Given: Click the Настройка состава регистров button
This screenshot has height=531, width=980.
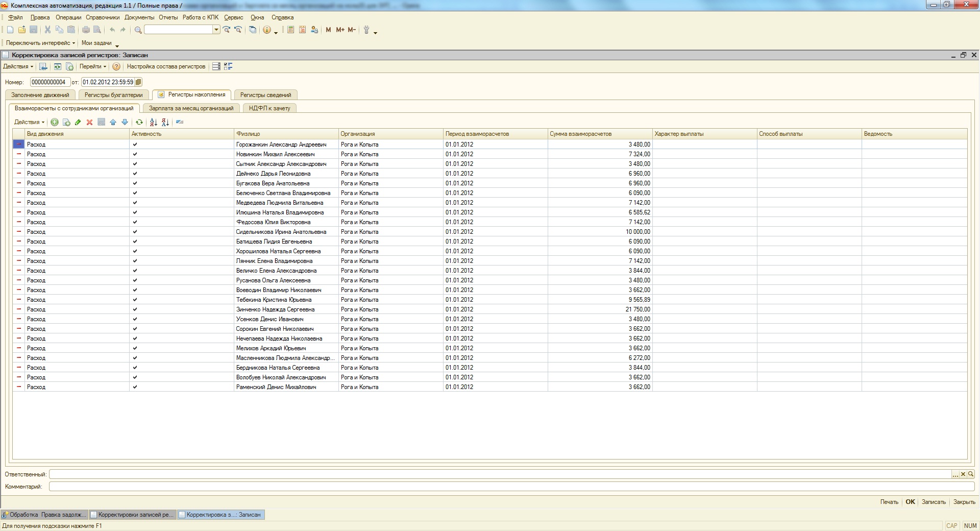Looking at the screenshot, I should pyautogui.click(x=166, y=66).
